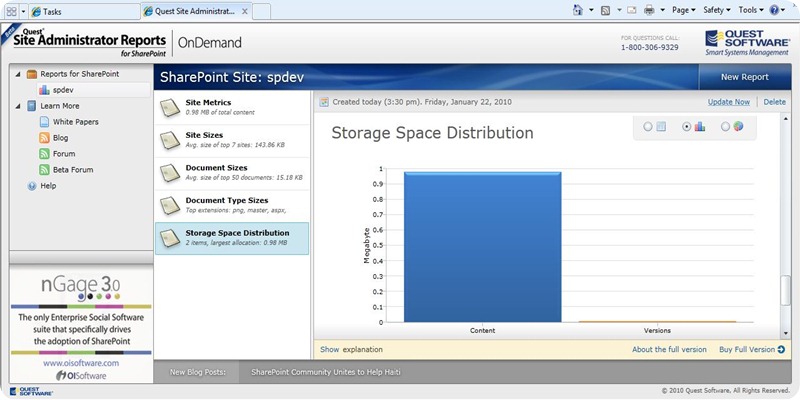Select the table view radio button

tap(648, 127)
